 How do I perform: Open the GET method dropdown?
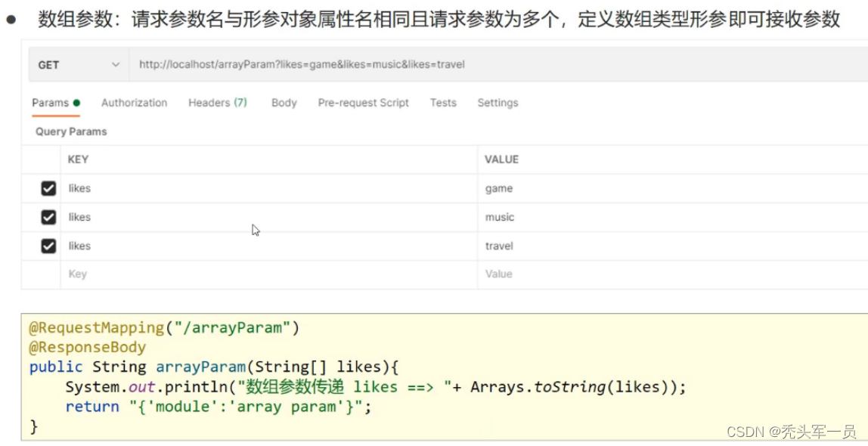(x=78, y=65)
